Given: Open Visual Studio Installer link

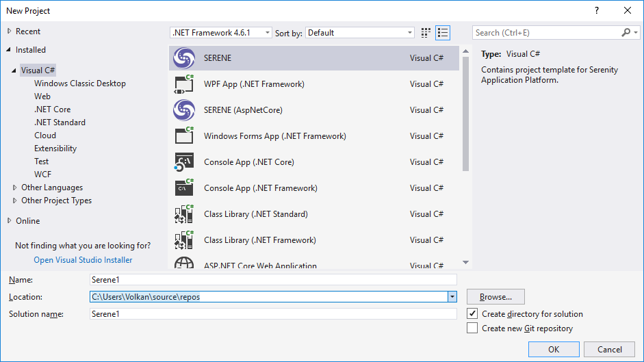Looking at the screenshot, I should tap(83, 259).
